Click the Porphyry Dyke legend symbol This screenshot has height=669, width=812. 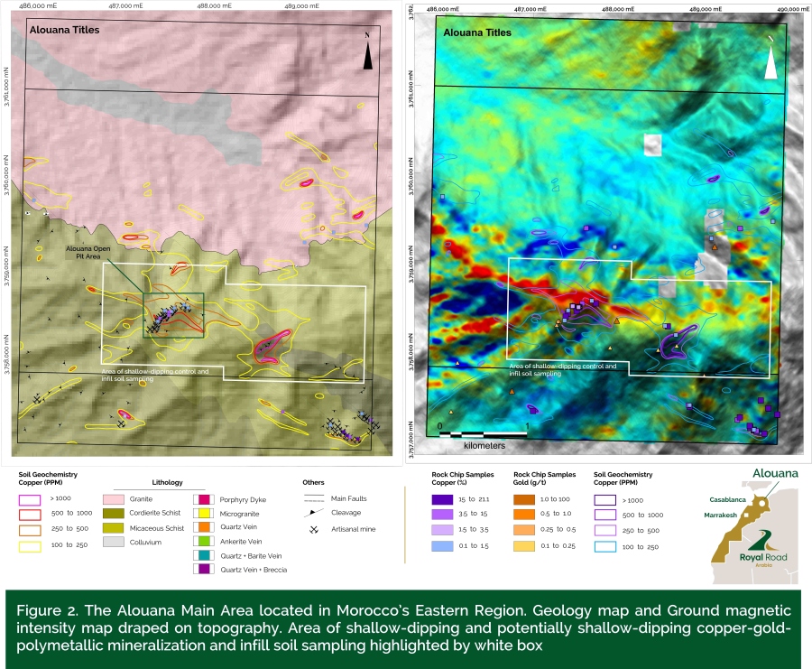click(x=203, y=497)
